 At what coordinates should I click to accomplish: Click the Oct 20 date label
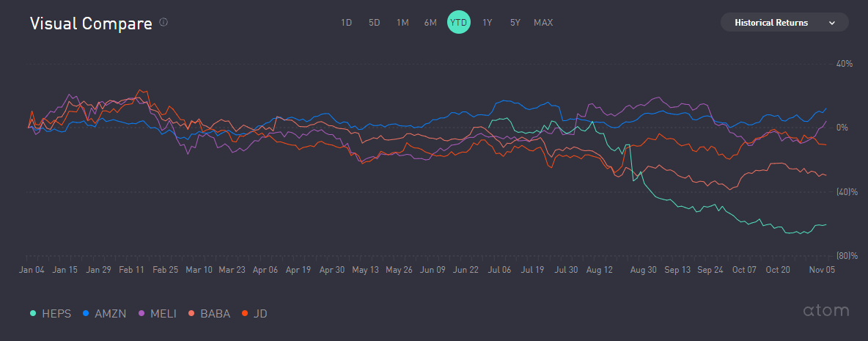[777, 270]
